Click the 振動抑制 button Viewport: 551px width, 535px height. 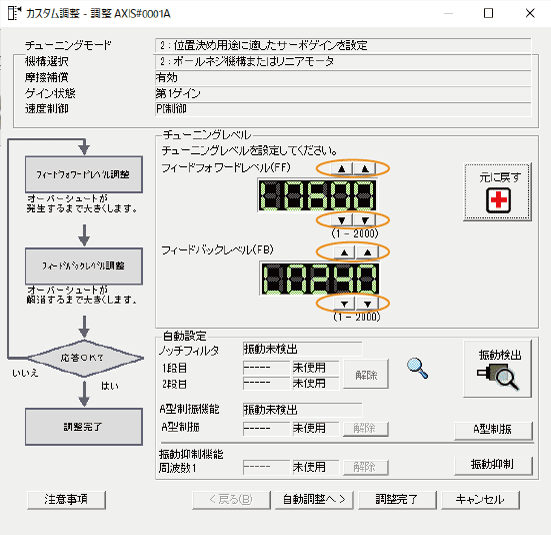point(493,465)
